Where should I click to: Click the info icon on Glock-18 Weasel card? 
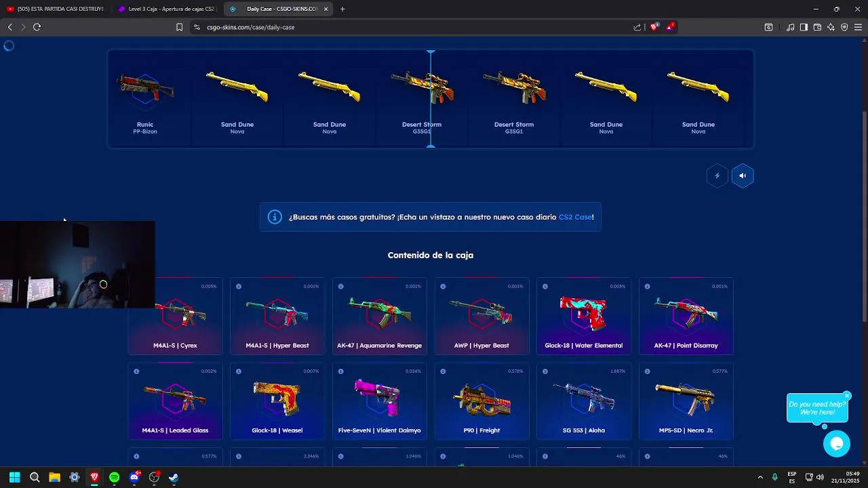tap(239, 371)
